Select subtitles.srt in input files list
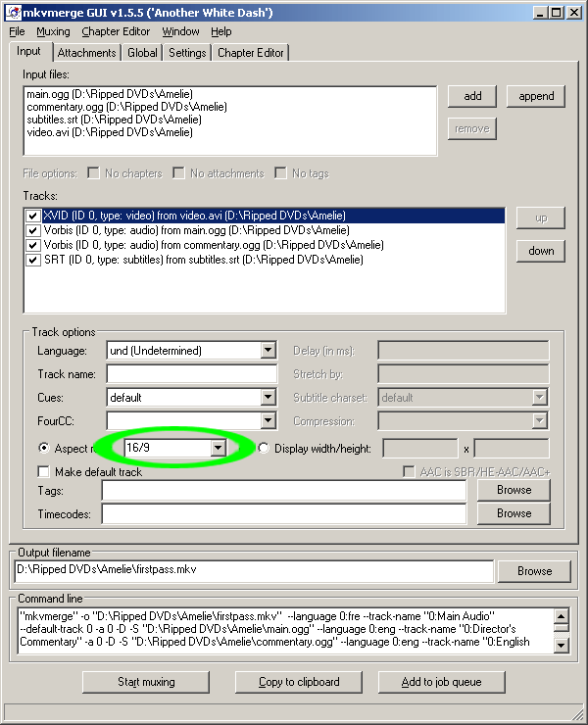The image size is (588, 725). coord(114,120)
